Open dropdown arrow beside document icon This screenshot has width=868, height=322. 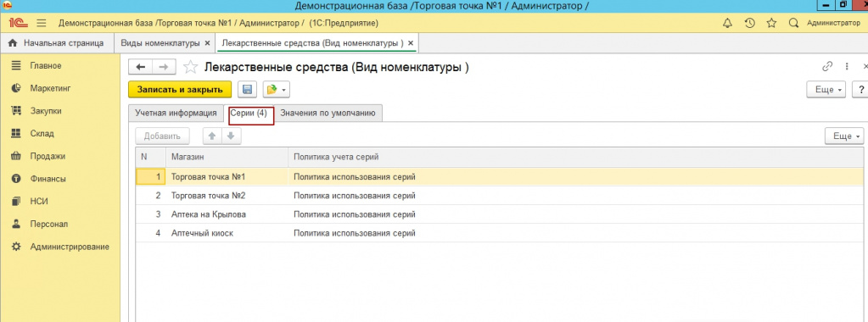(x=283, y=90)
